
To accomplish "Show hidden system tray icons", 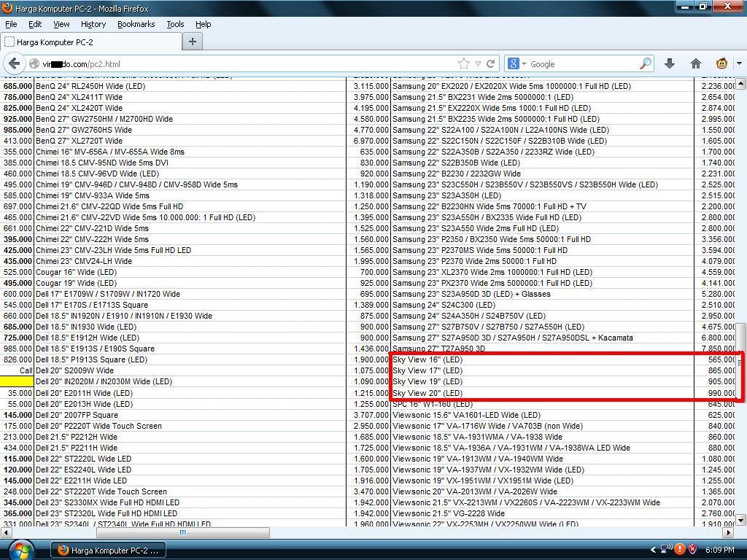I will 653,550.
